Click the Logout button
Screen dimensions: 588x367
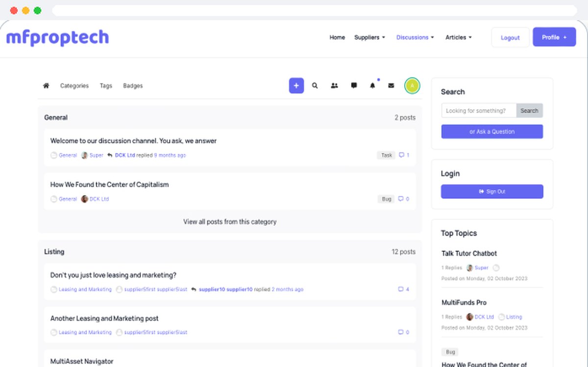pyautogui.click(x=510, y=37)
